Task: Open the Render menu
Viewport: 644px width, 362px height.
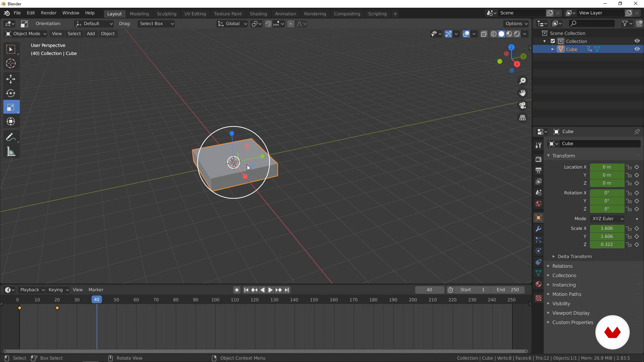Action: coord(49,13)
